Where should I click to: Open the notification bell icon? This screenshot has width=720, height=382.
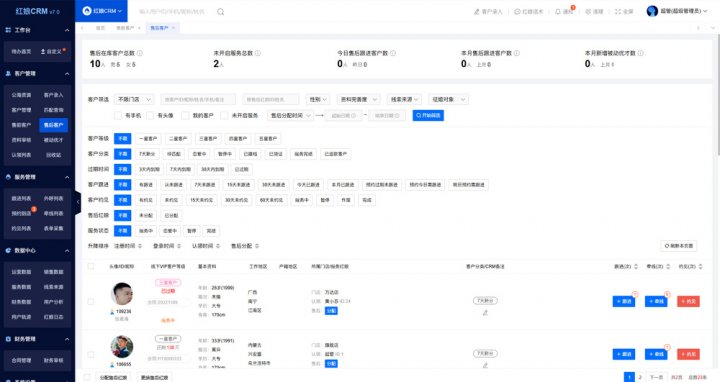[x=558, y=11]
